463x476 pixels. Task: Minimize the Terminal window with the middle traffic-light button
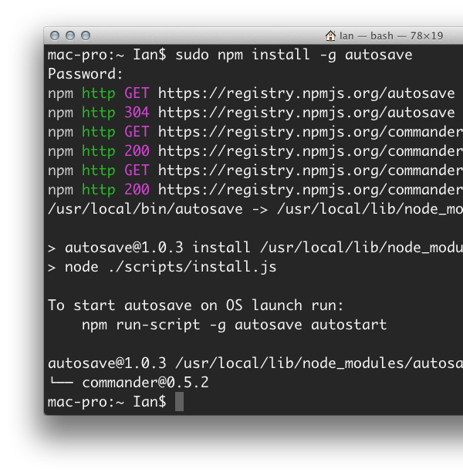(x=70, y=35)
